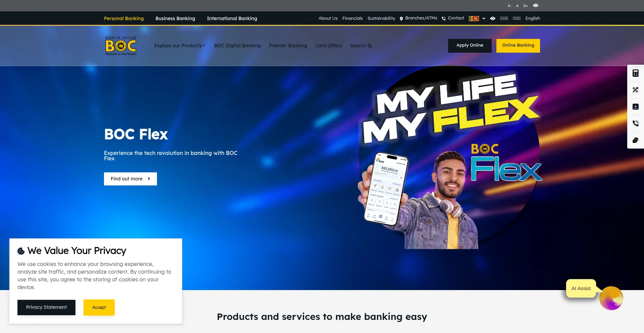The height and width of the screenshot is (333, 644).
Task: Open the calculator tool in side panel
Action: pyautogui.click(x=635, y=73)
